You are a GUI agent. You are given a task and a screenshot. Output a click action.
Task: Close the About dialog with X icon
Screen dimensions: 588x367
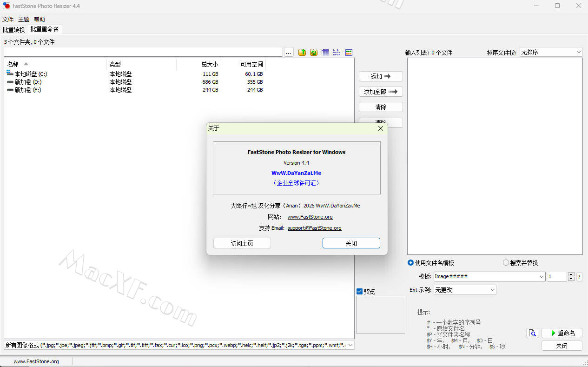(380, 128)
